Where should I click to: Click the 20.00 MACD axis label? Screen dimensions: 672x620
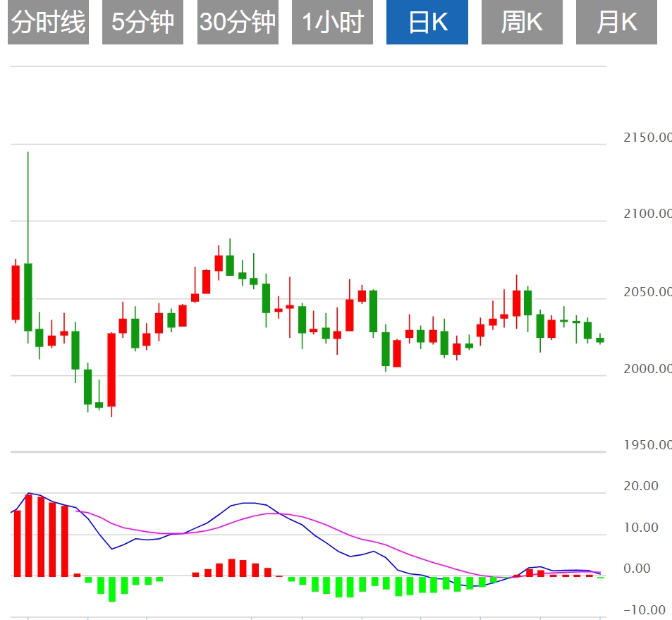point(642,486)
